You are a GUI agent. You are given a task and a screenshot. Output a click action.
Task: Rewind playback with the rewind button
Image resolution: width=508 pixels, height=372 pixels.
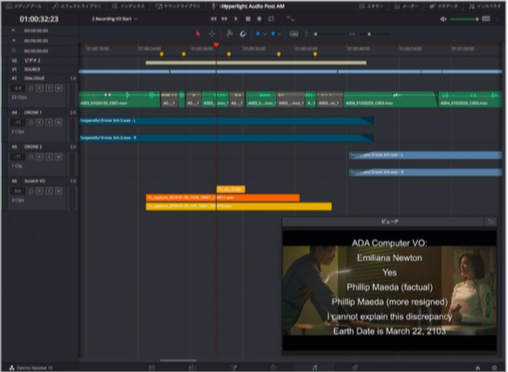click(x=213, y=19)
